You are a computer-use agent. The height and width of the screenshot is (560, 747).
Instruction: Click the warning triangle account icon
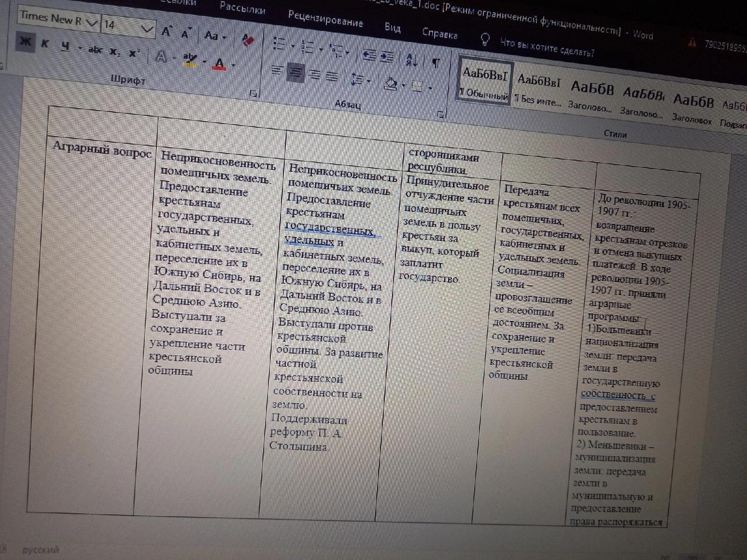point(692,43)
